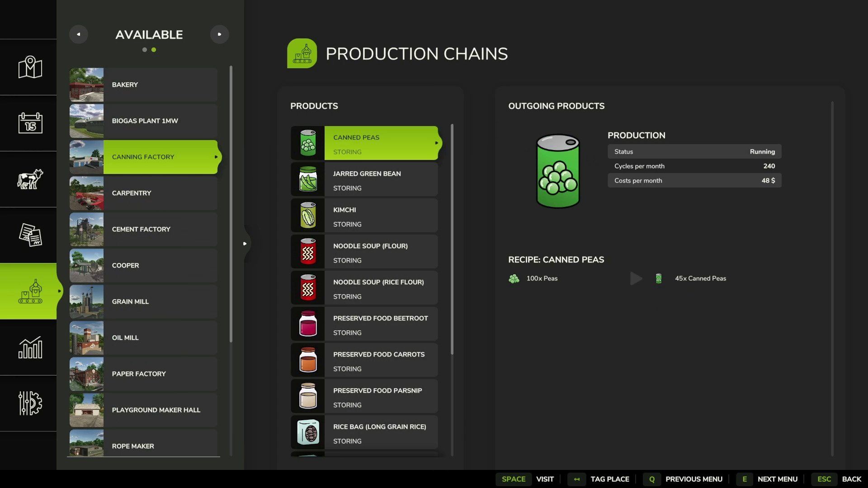Click previous page arrow beside AVAILABLE
The width and height of the screenshot is (868, 488).
coord(79,34)
